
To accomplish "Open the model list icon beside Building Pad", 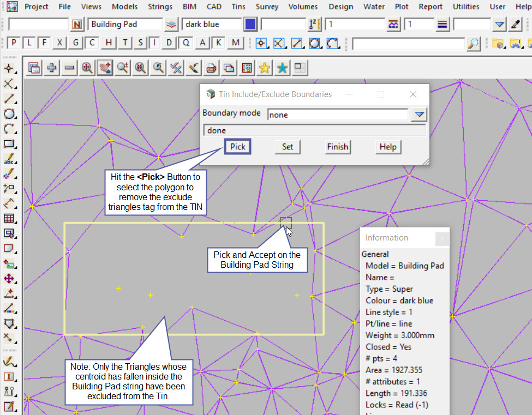I will (x=171, y=24).
